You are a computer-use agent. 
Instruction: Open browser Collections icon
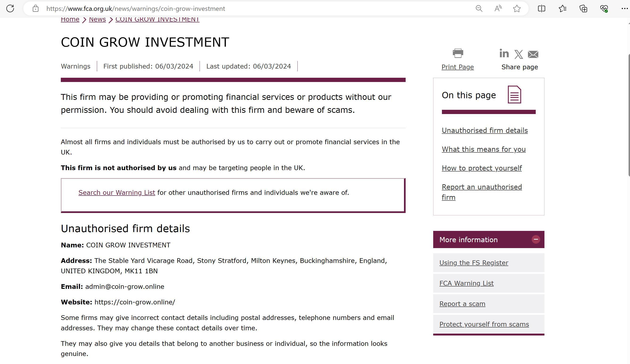click(583, 8)
